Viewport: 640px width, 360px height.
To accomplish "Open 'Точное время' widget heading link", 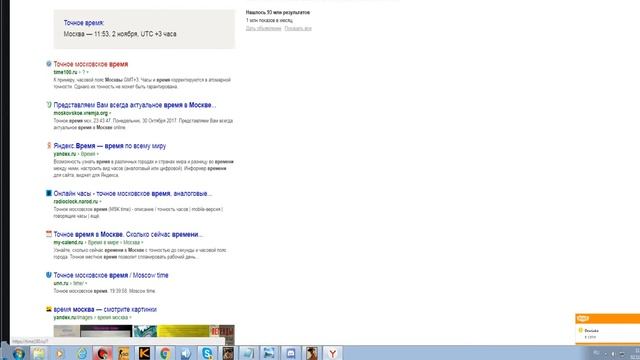I will (x=84, y=23).
